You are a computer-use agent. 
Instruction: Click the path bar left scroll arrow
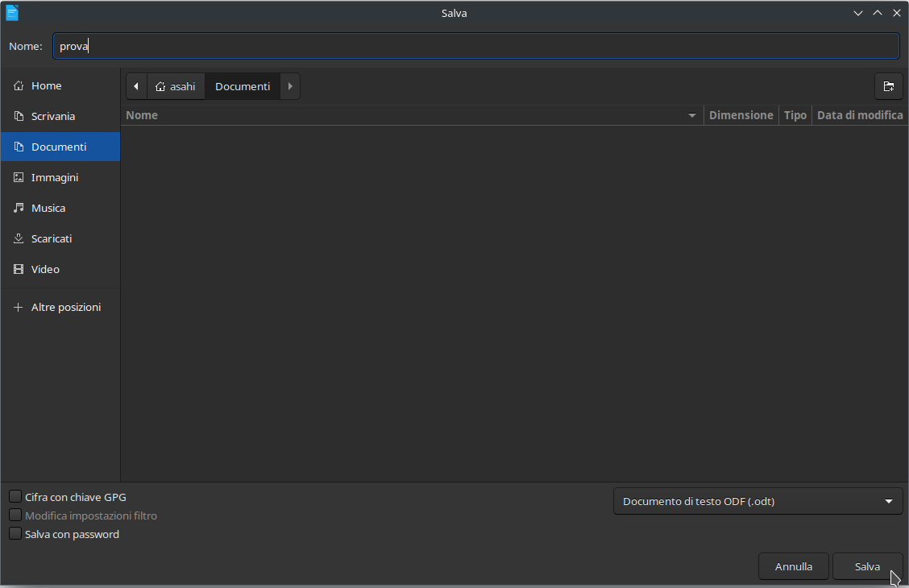[136, 86]
